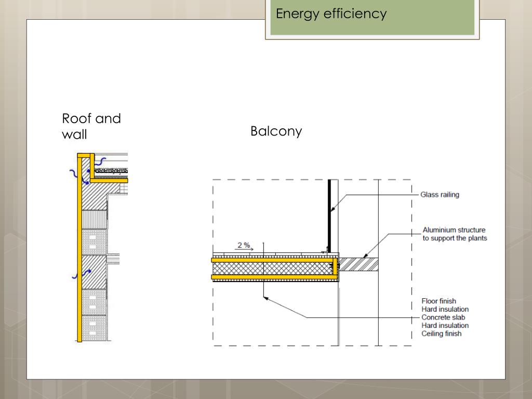Click the yellow roof parapet cap at the top
The height and width of the screenshot is (399, 532).
85,155
